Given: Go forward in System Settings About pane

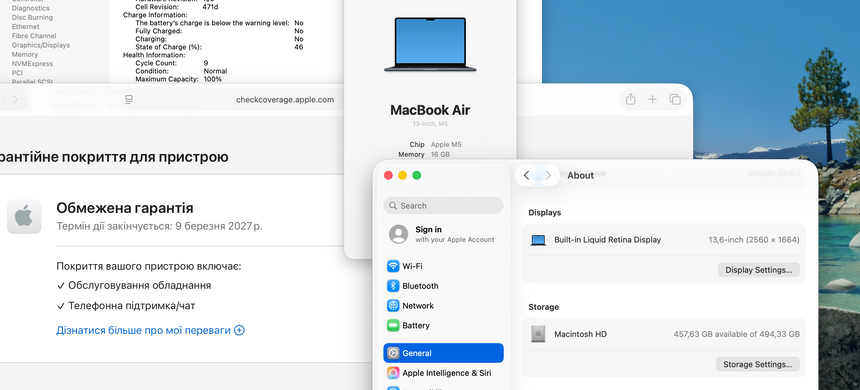Looking at the screenshot, I should tap(548, 176).
